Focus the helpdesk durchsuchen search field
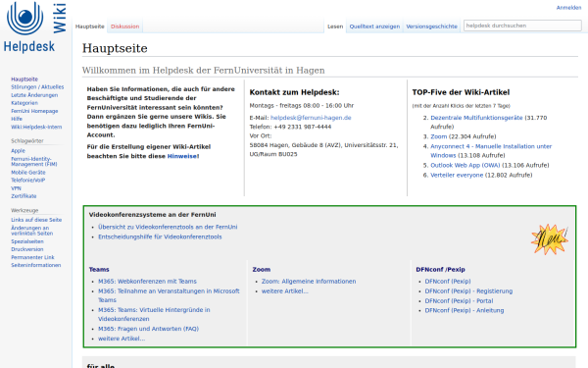 point(522,26)
